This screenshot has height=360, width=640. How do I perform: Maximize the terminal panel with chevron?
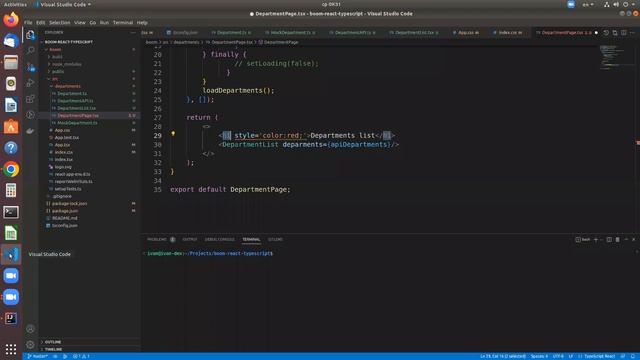(x=626, y=240)
